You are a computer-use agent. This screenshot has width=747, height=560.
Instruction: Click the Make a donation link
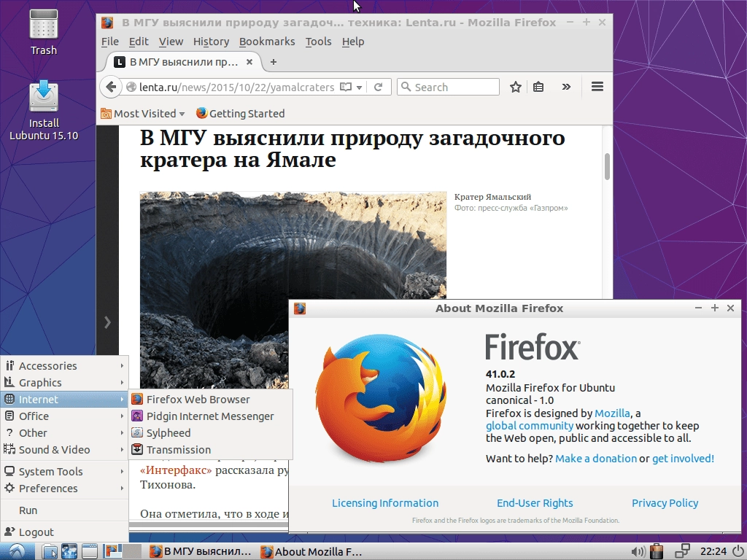coord(596,458)
